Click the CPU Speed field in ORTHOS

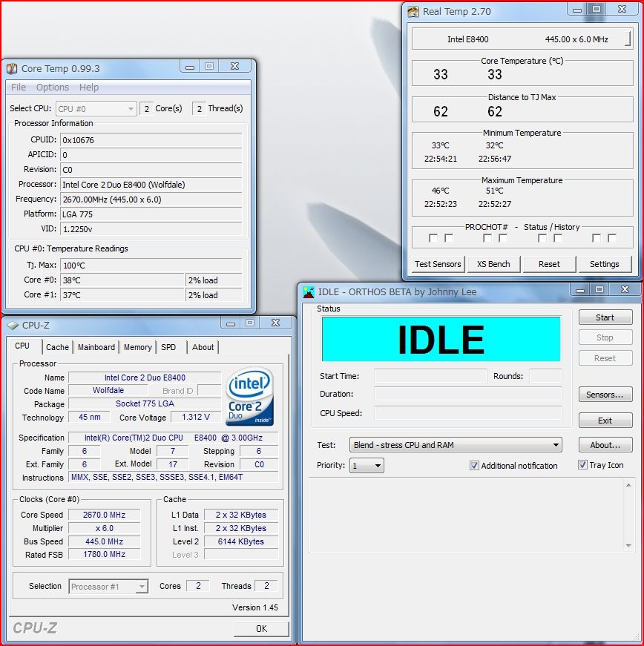pyautogui.click(x=467, y=413)
